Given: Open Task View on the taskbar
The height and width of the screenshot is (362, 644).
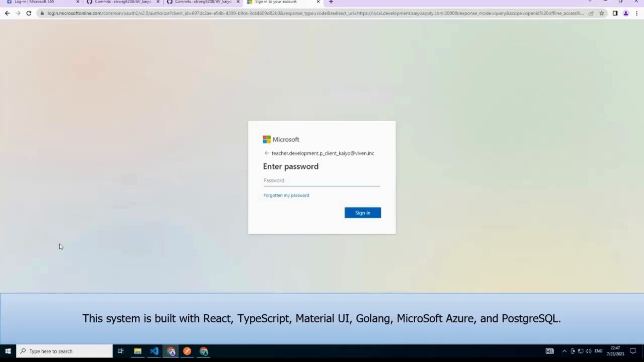Looking at the screenshot, I should (x=121, y=351).
